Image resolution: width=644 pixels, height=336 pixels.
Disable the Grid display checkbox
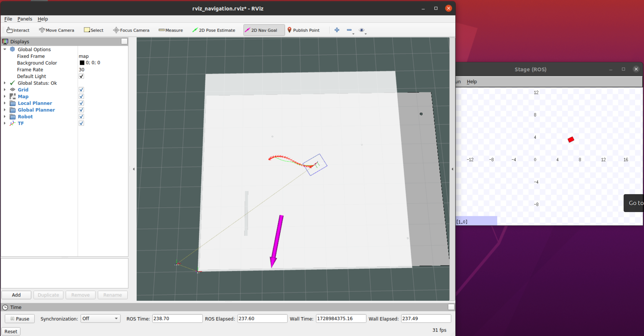click(x=81, y=90)
